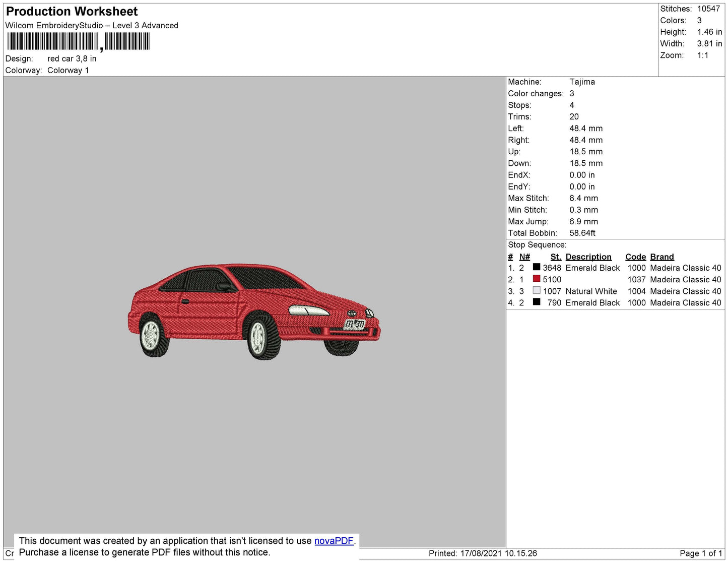Screen dimensions: 728x563
Task: Click the Machine value Tajima
Action: coord(582,82)
